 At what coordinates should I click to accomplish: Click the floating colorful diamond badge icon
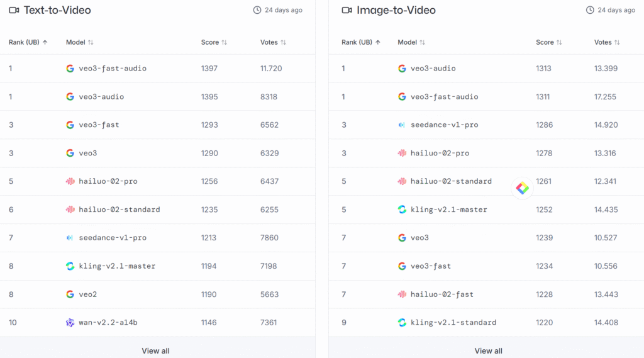pos(522,187)
